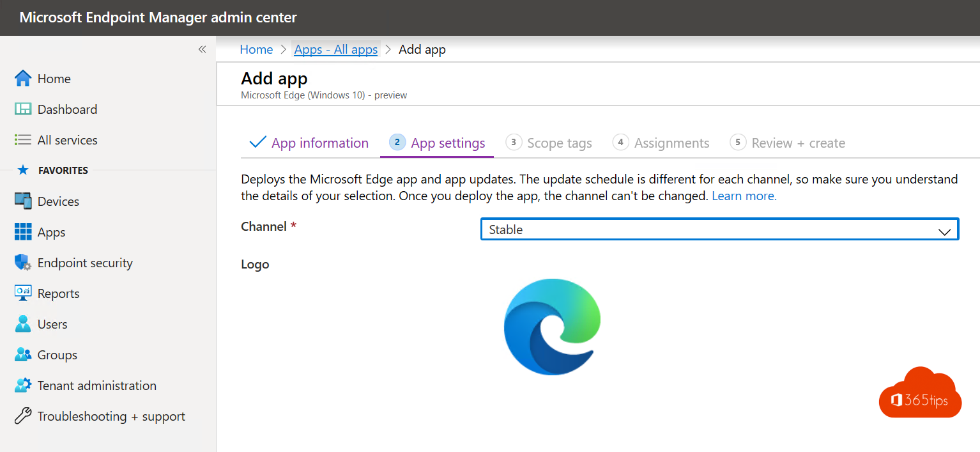The image size is (980, 452).
Task: Click the All services list icon
Action: point(23,140)
